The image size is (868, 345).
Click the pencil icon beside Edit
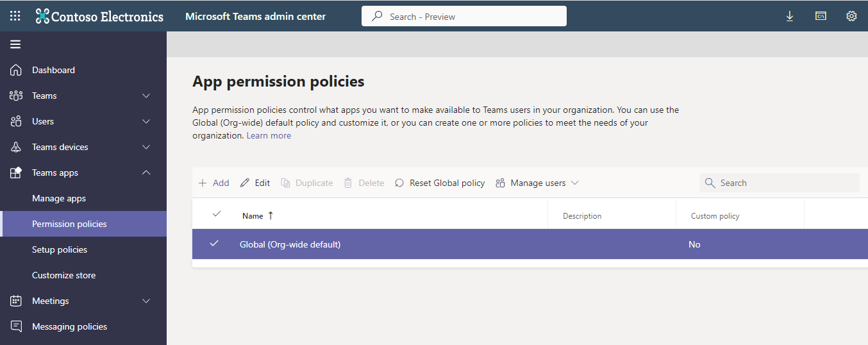(245, 183)
